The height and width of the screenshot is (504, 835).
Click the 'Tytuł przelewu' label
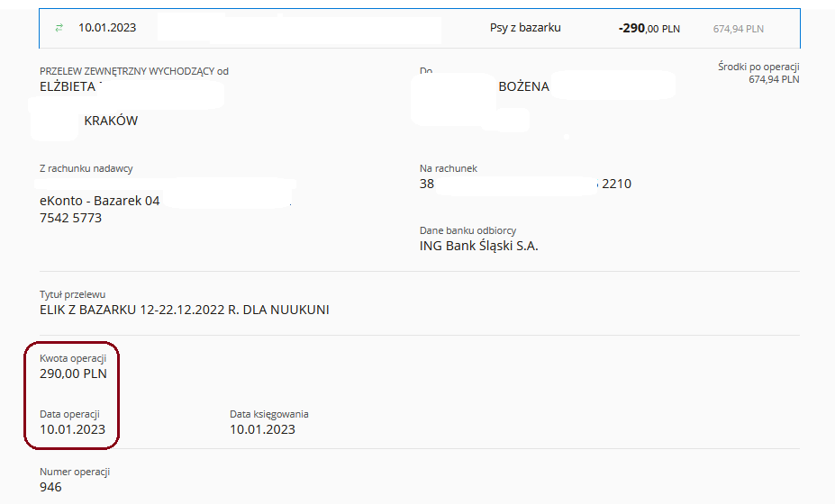pyautogui.click(x=73, y=294)
